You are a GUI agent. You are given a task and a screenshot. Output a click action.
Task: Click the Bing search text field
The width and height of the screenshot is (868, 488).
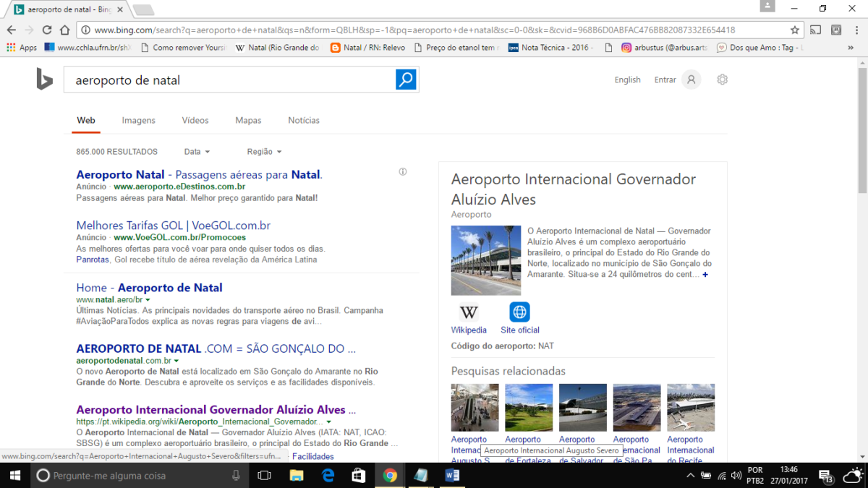click(230, 80)
